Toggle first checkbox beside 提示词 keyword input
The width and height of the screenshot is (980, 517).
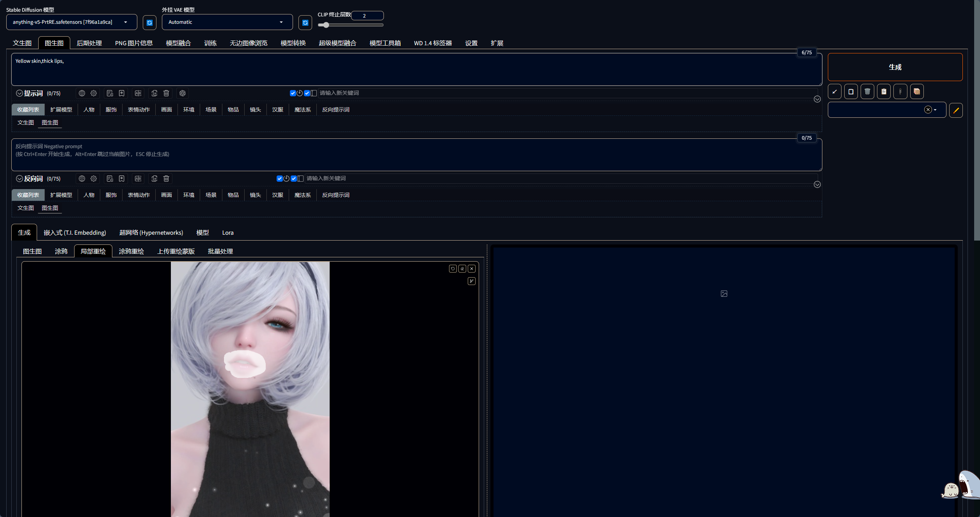point(293,93)
